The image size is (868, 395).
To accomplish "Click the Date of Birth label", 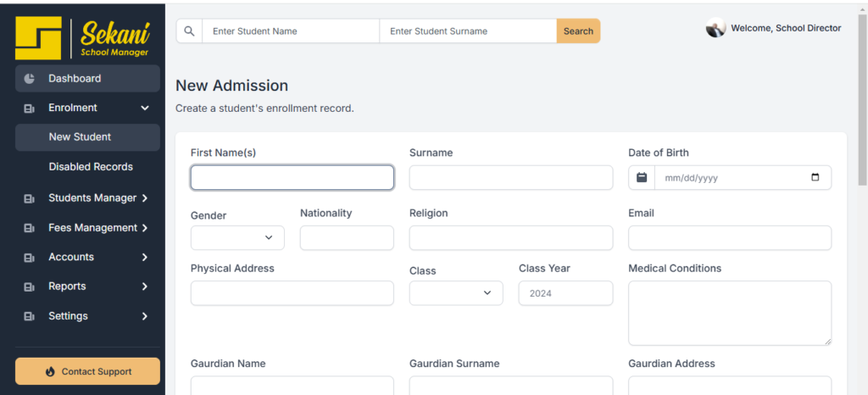I will click(659, 153).
